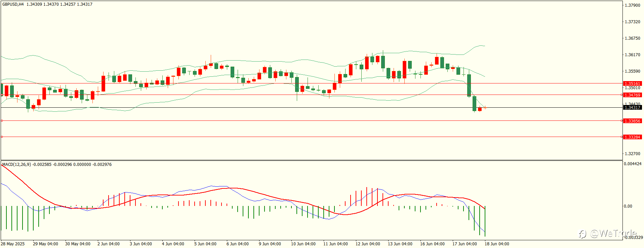Click the 6 Jun 04:00 time label

pos(238,244)
